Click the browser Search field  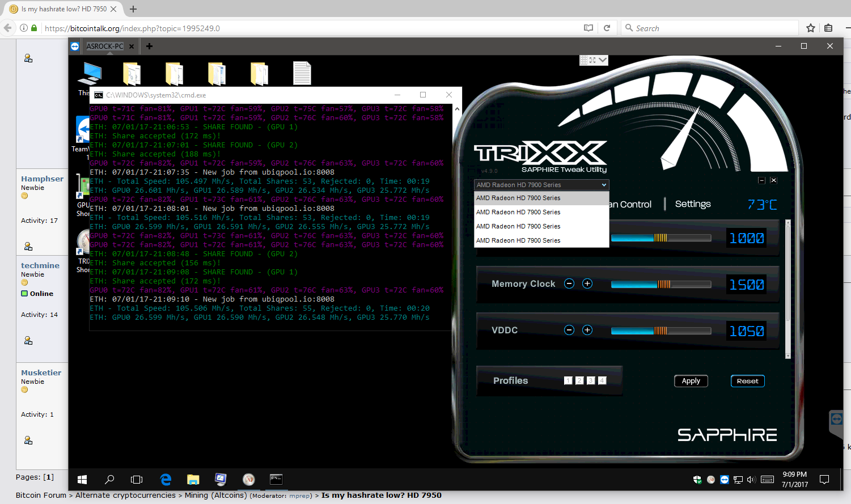click(710, 28)
